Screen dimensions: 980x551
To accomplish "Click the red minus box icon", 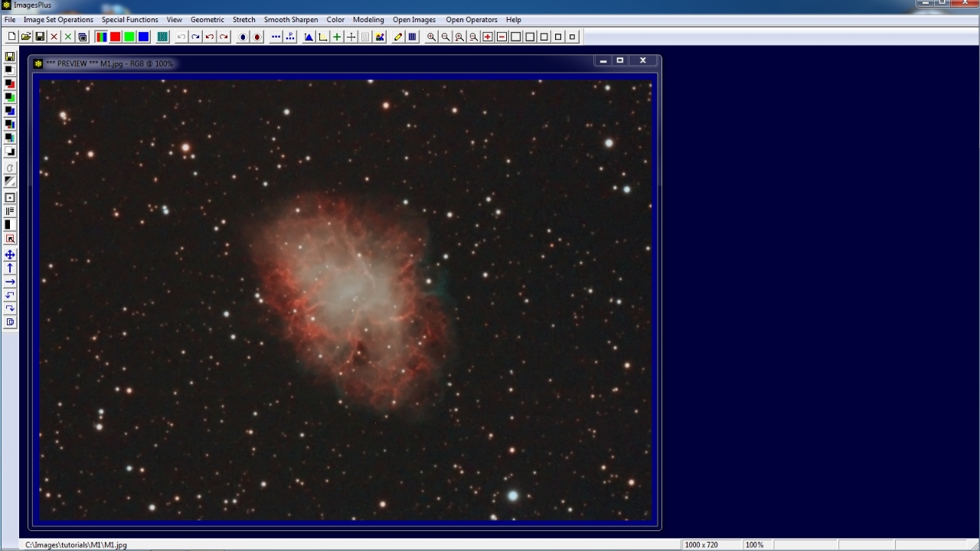I will coord(501,37).
